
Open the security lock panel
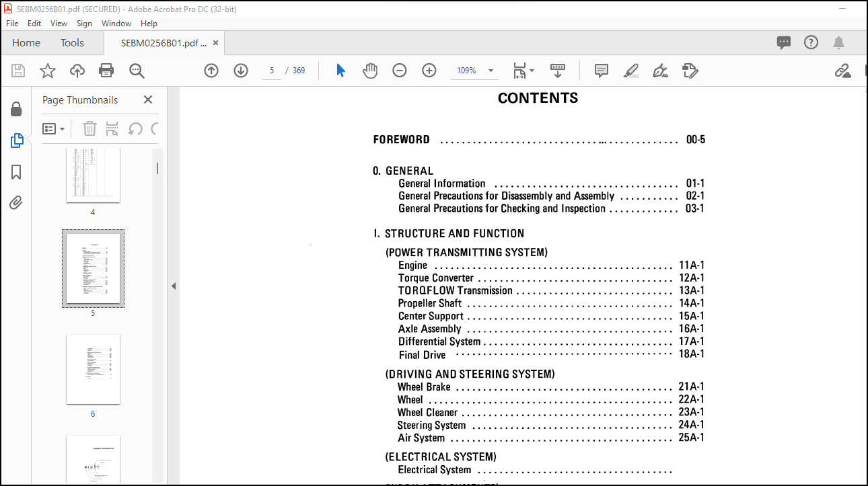point(16,110)
